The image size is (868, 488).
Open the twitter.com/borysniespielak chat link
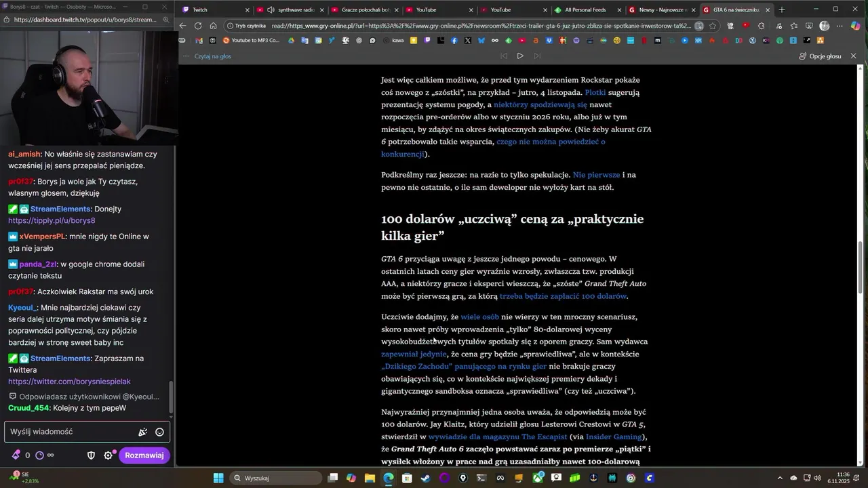(69, 382)
